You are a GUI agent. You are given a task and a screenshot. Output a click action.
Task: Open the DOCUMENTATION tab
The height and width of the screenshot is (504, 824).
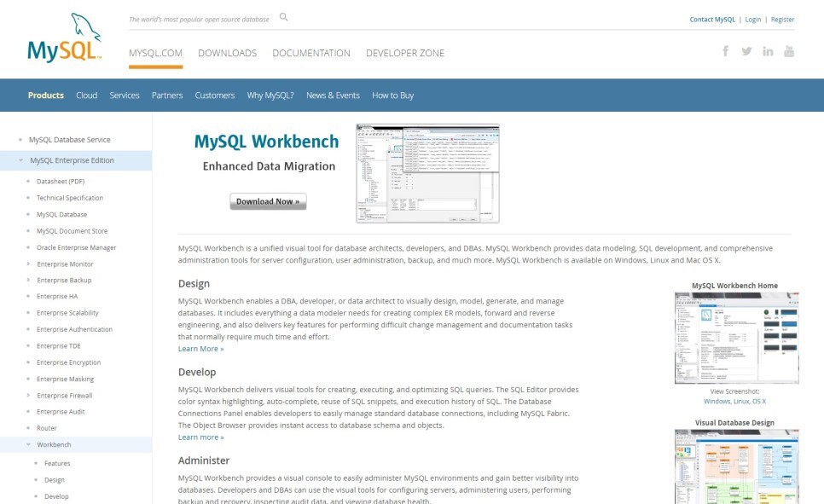311,53
